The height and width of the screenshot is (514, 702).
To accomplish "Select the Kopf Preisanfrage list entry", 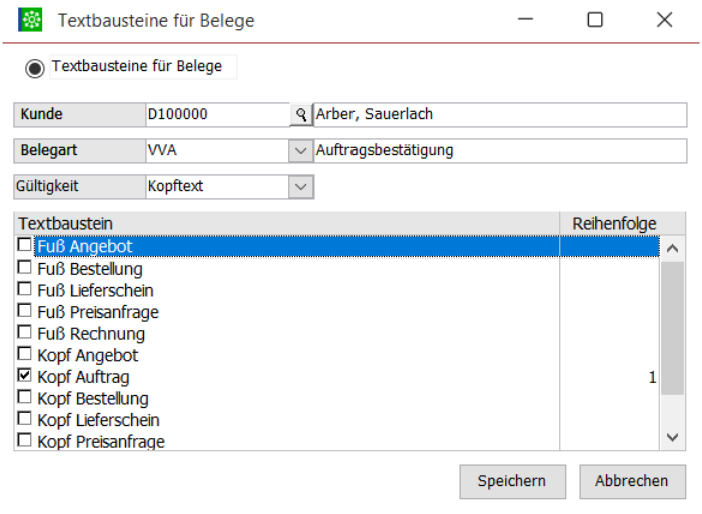I will [x=100, y=441].
